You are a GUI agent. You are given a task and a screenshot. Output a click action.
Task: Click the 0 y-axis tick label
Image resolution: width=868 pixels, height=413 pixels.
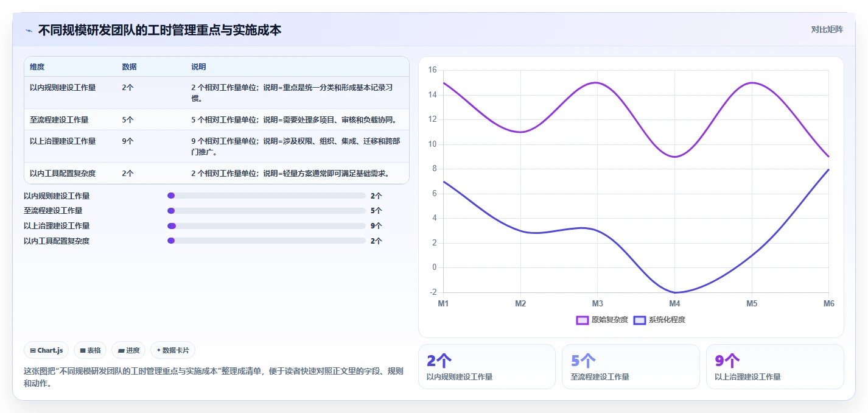coord(435,267)
